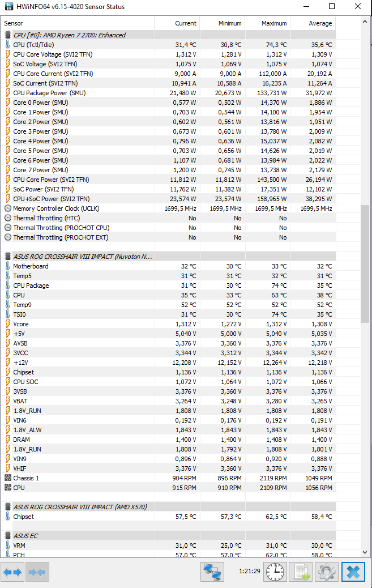Click fan icon beside CPU 915 RPM row
Image resolution: width=372 pixels, height=588 pixels.
click(x=7, y=488)
